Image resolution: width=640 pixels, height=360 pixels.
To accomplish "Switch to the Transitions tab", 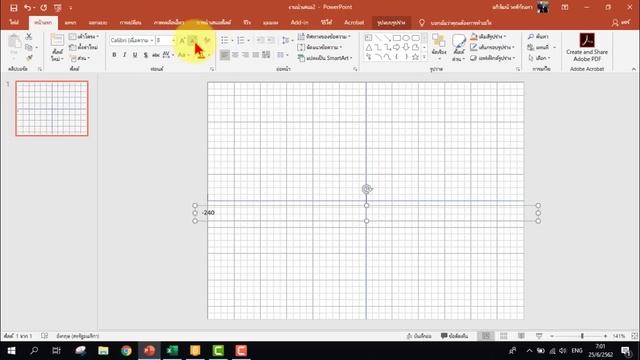I will 131,22.
